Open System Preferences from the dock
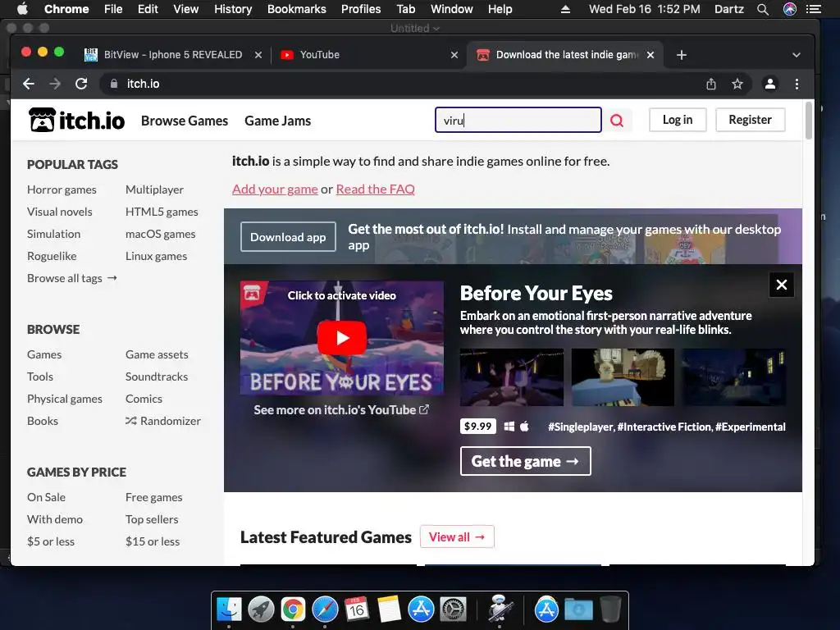The width and height of the screenshot is (840, 630). point(453,609)
